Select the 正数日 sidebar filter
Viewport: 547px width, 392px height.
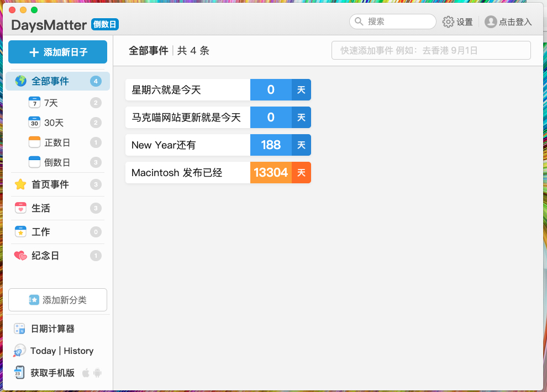(x=57, y=142)
